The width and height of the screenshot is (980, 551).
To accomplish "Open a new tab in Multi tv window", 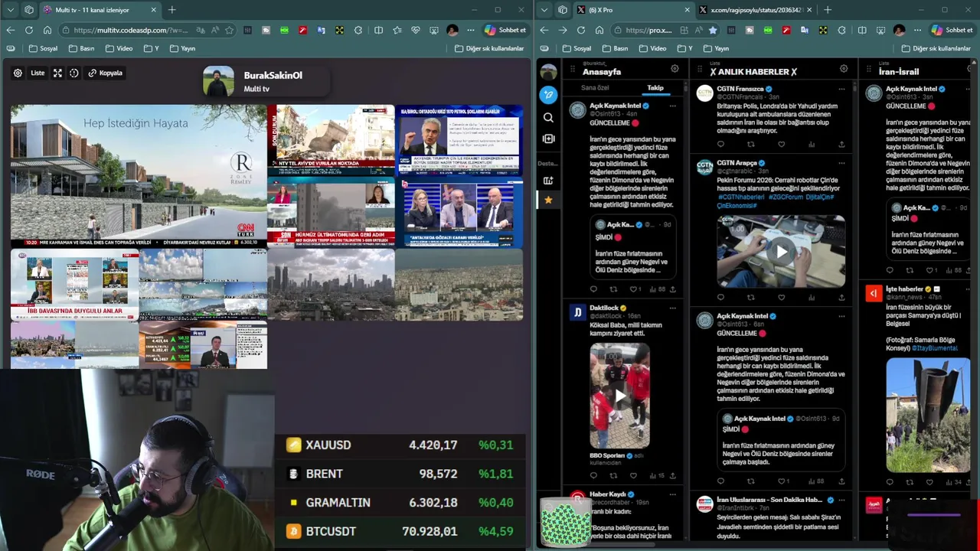I will click(x=171, y=10).
